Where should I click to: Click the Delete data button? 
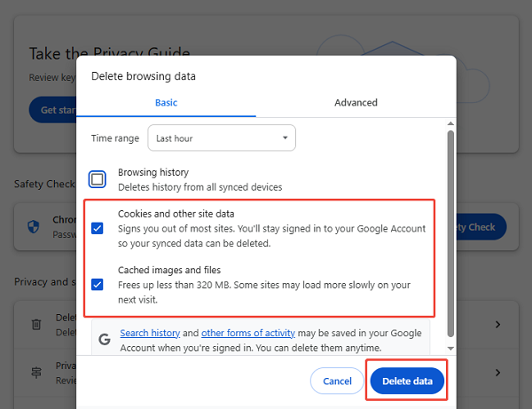click(x=407, y=381)
